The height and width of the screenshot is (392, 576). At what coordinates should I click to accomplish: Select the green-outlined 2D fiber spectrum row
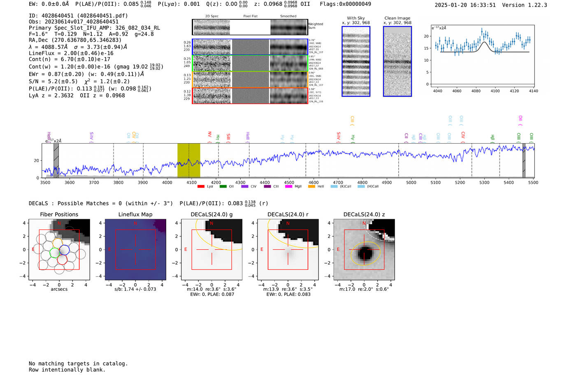[x=250, y=63]
